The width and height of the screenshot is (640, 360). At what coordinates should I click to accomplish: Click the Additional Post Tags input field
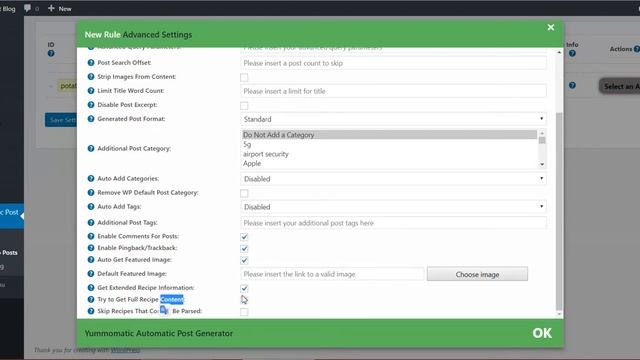pyautogui.click(x=393, y=223)
